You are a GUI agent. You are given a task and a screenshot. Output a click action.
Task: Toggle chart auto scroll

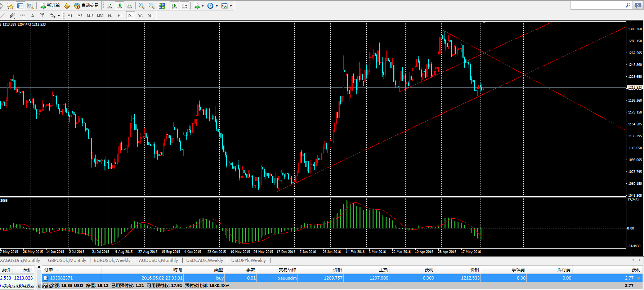tap(174, 6)
